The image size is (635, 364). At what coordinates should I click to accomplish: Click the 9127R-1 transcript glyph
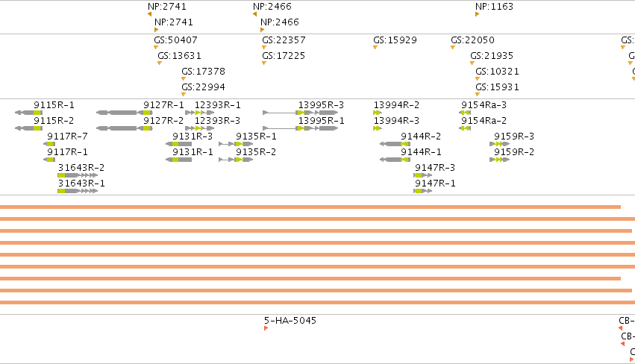pos(125,113)
